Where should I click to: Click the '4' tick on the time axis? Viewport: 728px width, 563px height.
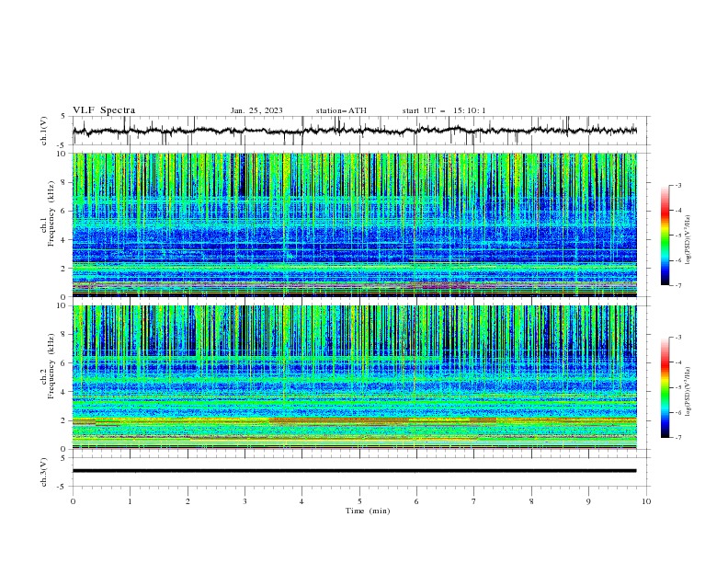pos(302,501)
